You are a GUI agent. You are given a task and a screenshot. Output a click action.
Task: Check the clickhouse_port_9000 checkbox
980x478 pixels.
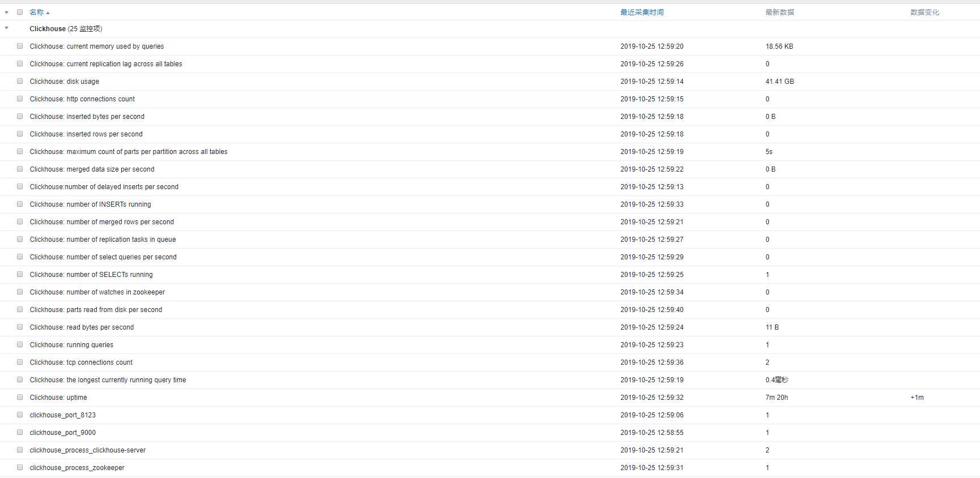click(x=20, y=432)
